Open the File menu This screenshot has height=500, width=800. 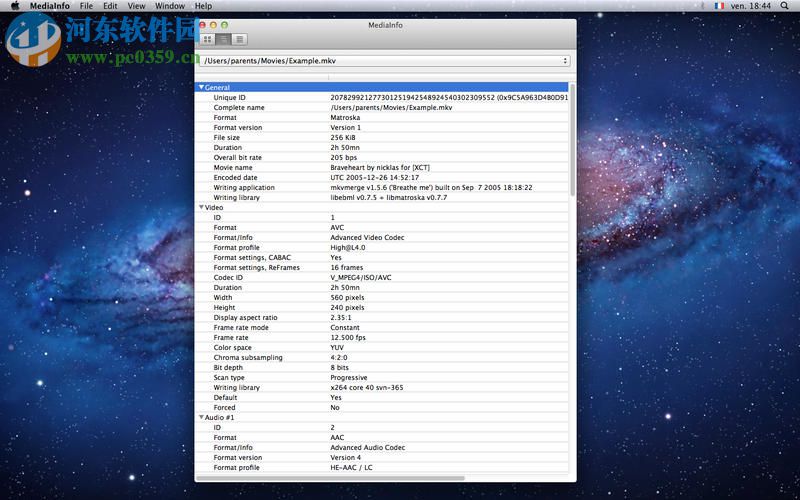click(x=86, y=6)
